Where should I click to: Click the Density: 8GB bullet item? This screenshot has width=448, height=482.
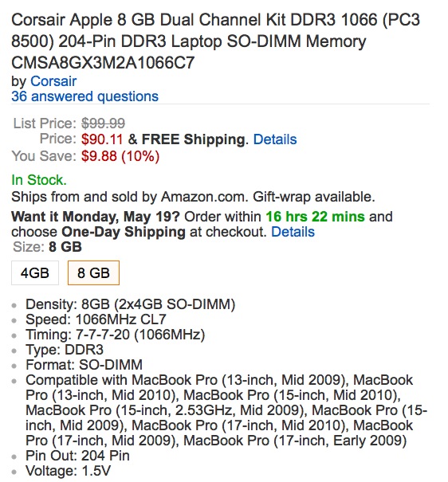pos(131,304)
